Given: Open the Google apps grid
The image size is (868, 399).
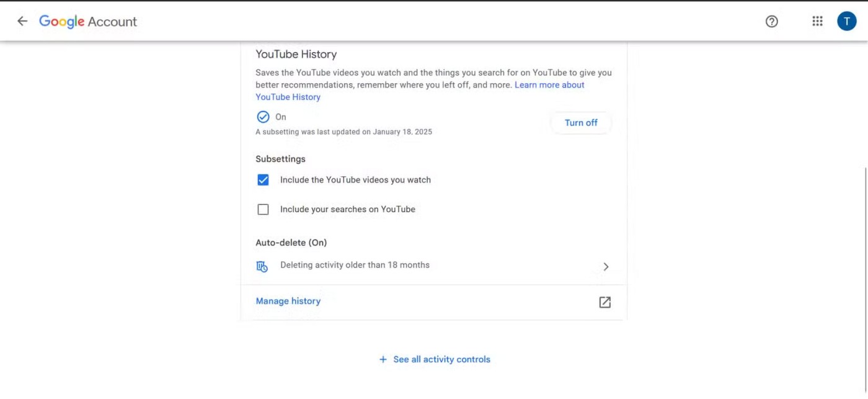Looking at the screenshot, I should coord(817,21).
